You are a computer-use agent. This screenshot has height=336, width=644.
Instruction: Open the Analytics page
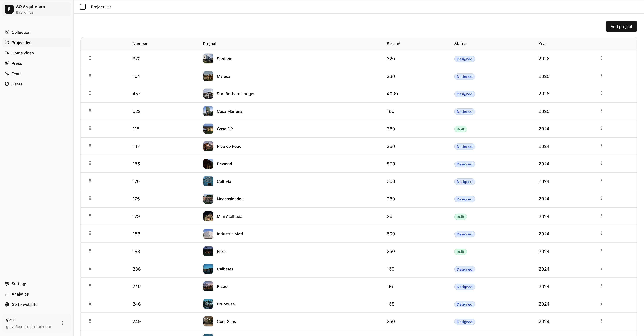(37, 294)
